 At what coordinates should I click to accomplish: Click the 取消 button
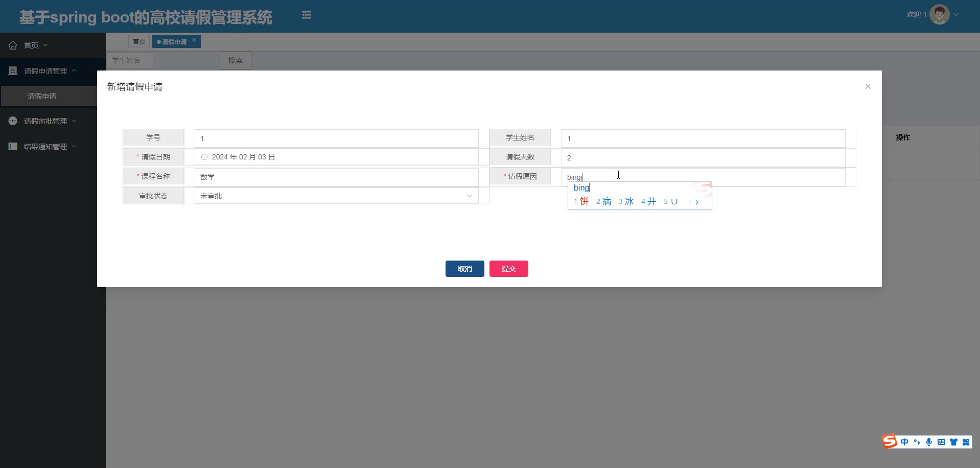pyautogui.click(x=464, y=269)
